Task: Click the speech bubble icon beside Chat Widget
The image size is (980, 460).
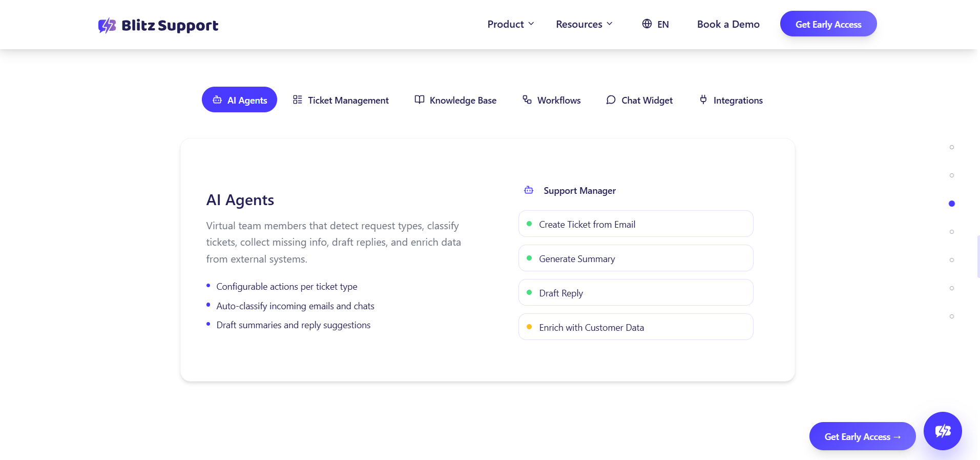Action: (611, 99)
